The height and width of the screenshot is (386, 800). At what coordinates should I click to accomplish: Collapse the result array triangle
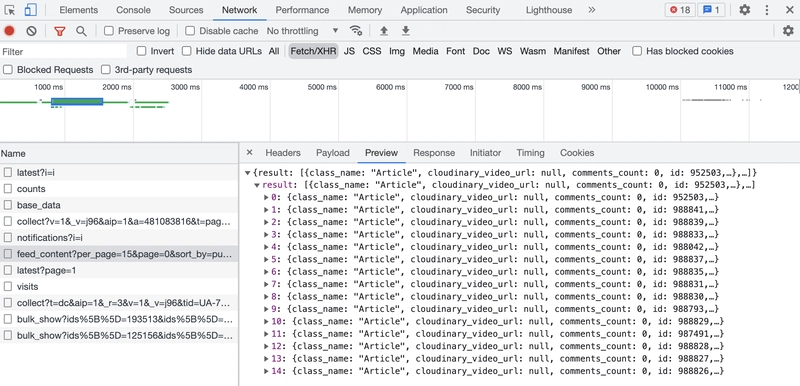coord(257,185)
